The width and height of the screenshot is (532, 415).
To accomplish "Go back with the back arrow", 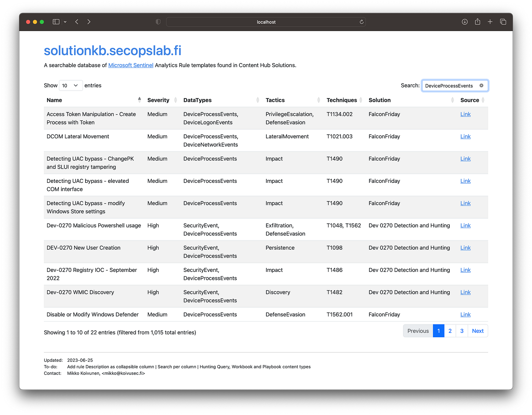I will [77, 22].
